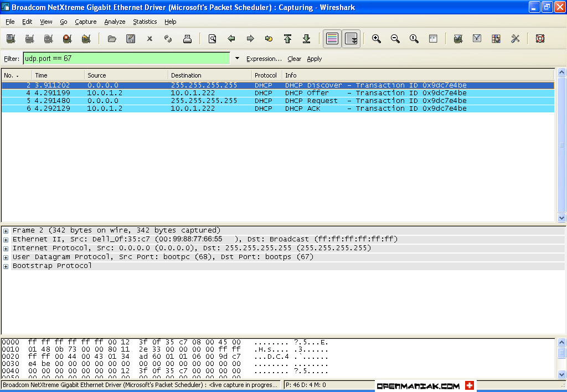The height and width of the screenshot is (392, 567).
Task: Expand the Ethernet II tree node
Action: click(6, 240)
